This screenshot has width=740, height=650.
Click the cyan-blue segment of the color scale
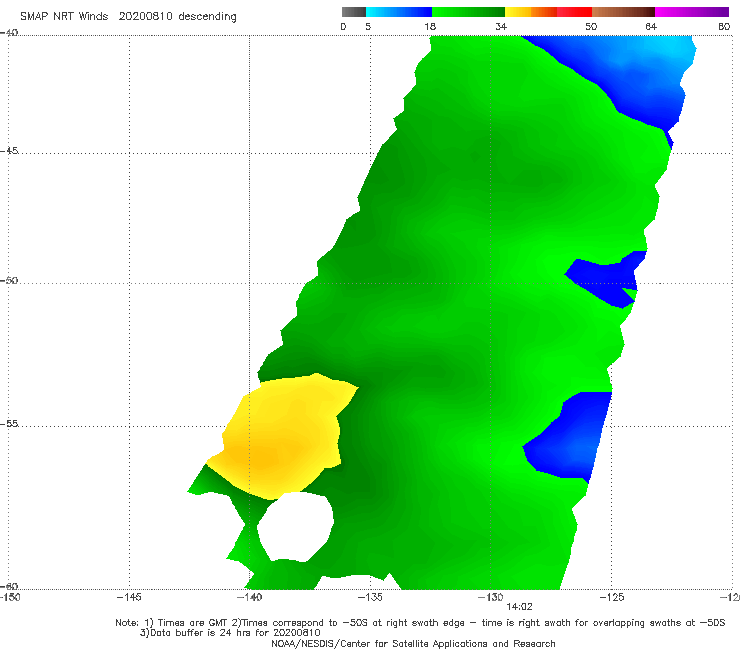pos(399,12)
